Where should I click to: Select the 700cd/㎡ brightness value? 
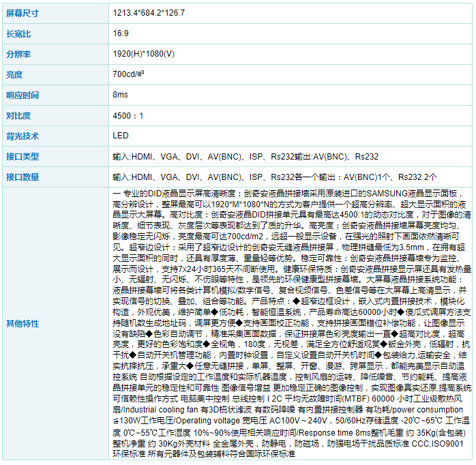(x=128, y=74)
